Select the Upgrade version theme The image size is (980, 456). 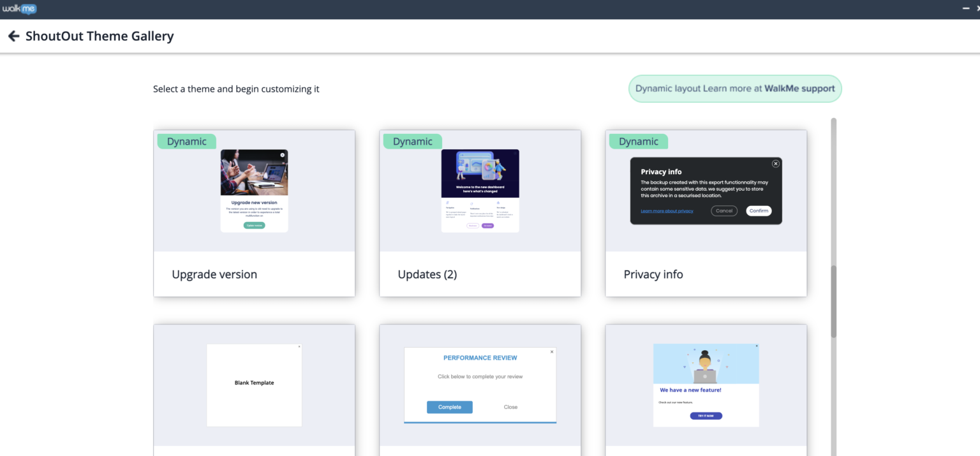coord(254,274)
